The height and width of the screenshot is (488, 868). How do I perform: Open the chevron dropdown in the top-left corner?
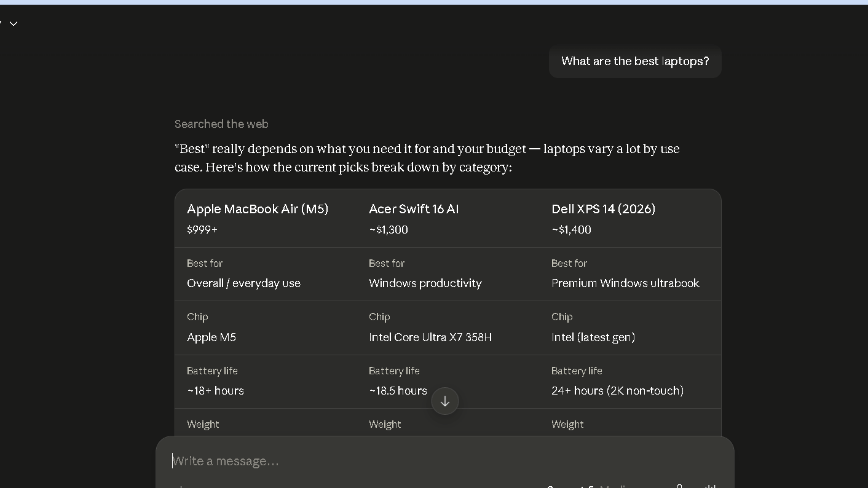14,24
